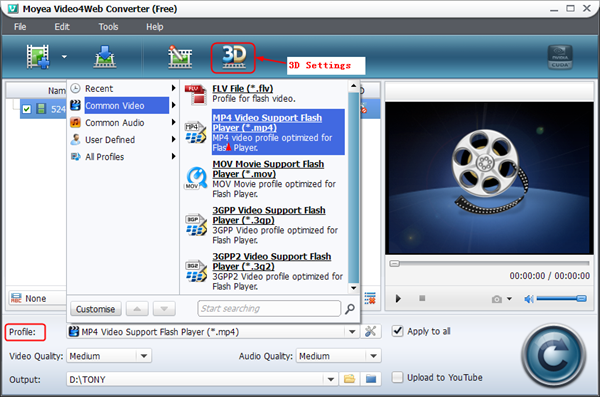The image size is (600, 397).
Task: Open the Edit menu
Action: tap(62, 27)
